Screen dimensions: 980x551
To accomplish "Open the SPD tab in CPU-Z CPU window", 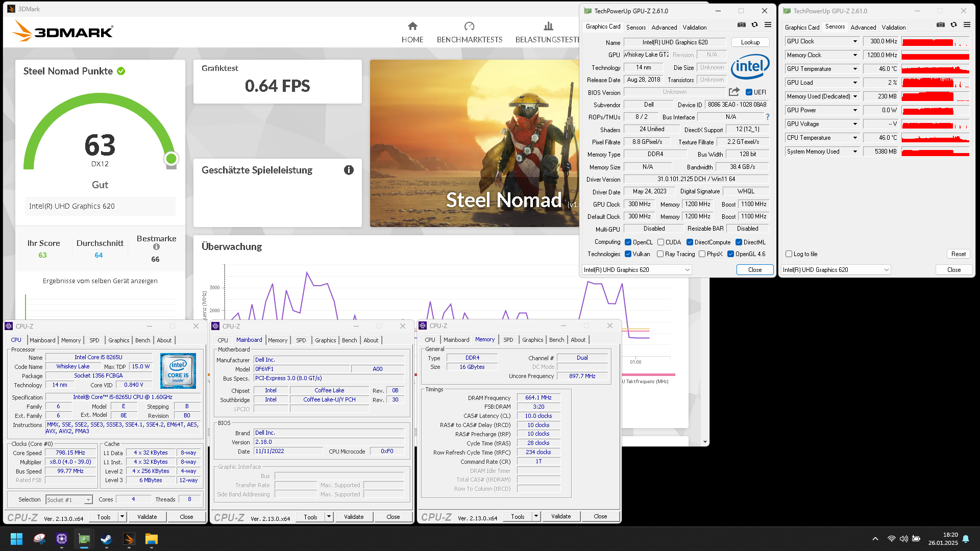I will [94, 340].
